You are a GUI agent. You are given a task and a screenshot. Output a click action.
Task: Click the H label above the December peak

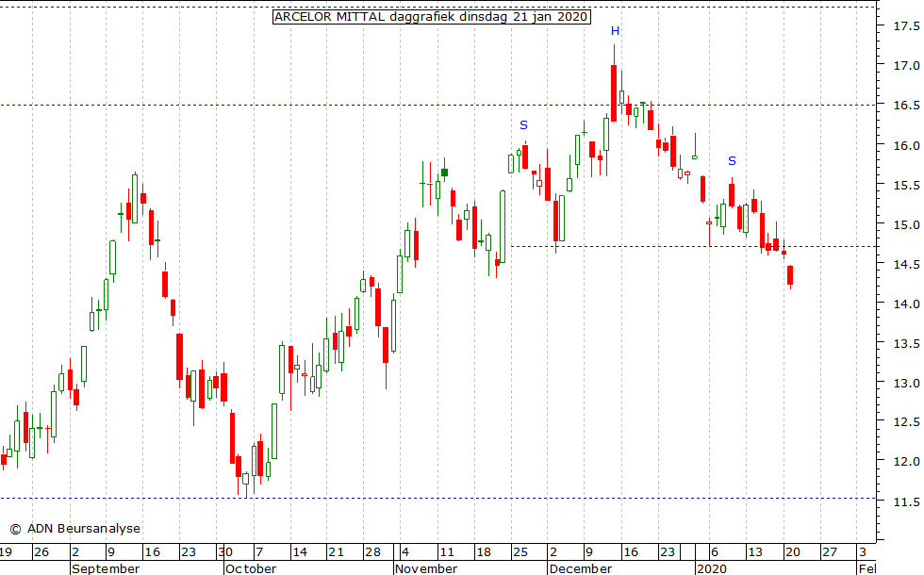[x=615, y=31]
